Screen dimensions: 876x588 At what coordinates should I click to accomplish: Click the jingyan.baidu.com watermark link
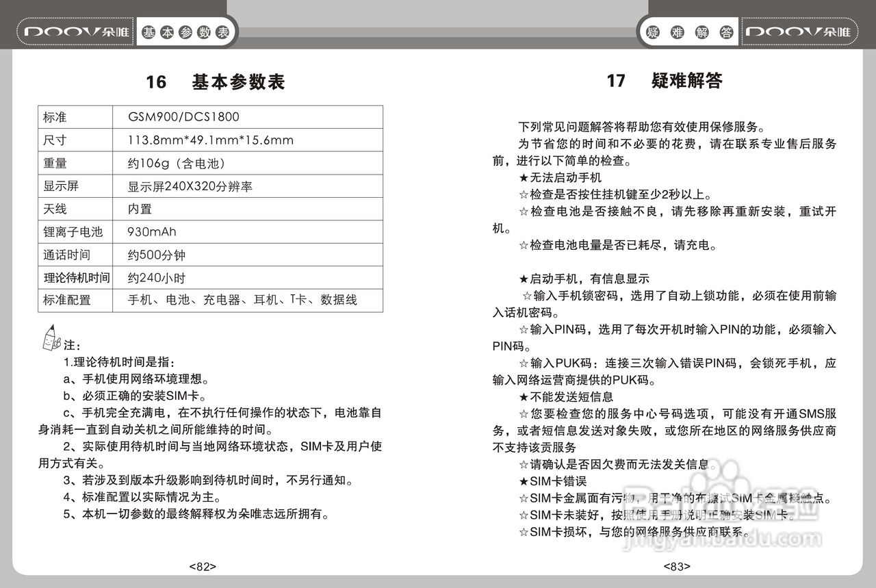click(x=723, y=541)
